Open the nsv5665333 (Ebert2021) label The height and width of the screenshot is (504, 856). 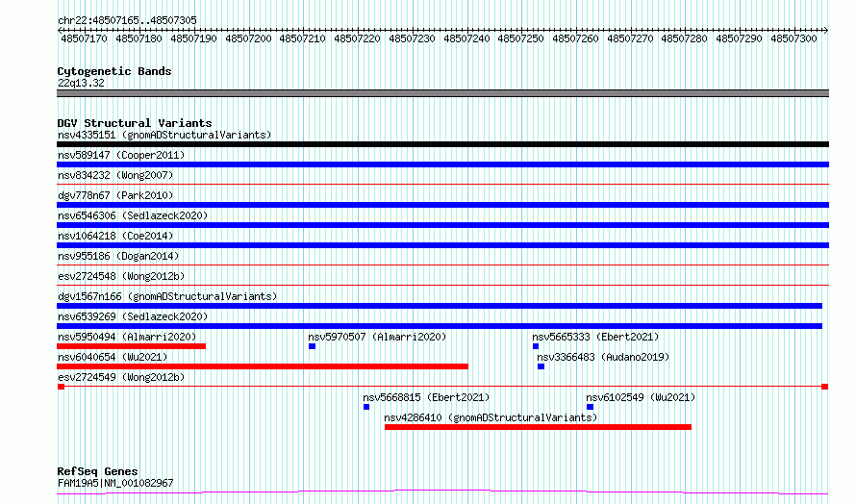(x=595, y=337)
